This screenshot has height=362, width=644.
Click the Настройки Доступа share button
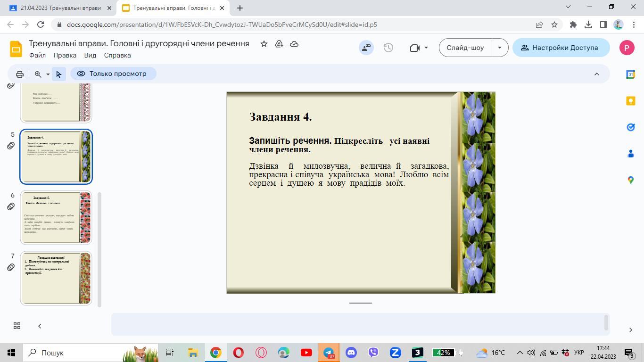[x=561, y=48]
